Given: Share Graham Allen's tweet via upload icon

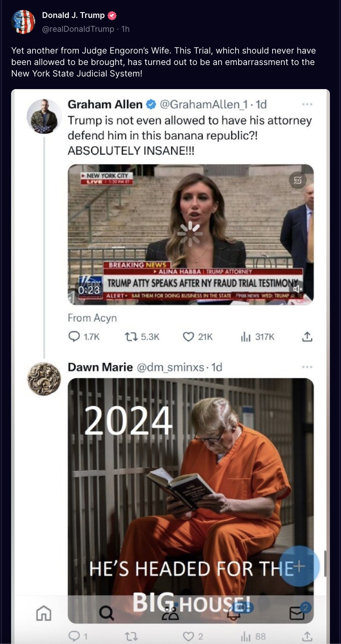Looking at the screenshot, I should tap(307, 337).
